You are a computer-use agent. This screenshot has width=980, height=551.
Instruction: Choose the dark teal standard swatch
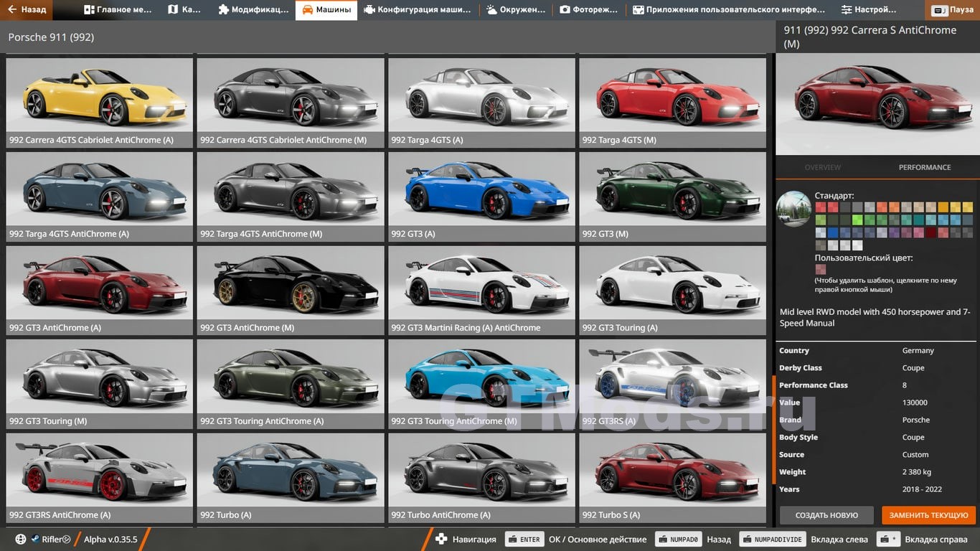pyautogui.click(x=919, y=220)
